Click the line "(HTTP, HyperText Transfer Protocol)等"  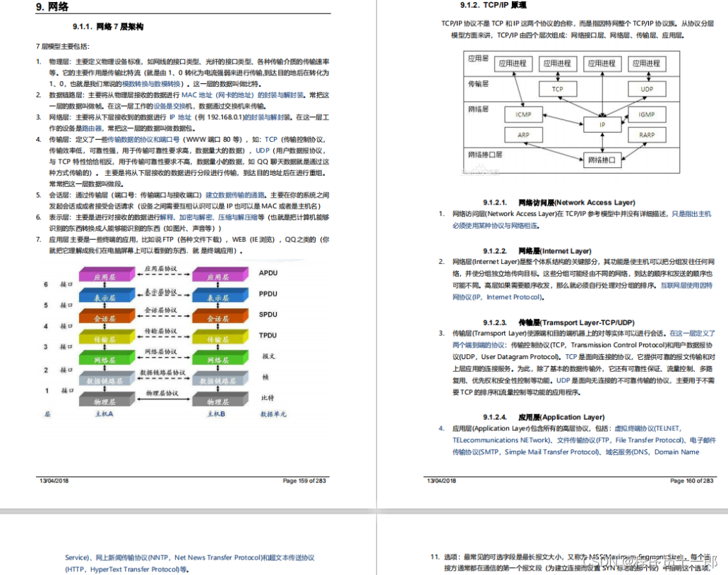point(126,569)
